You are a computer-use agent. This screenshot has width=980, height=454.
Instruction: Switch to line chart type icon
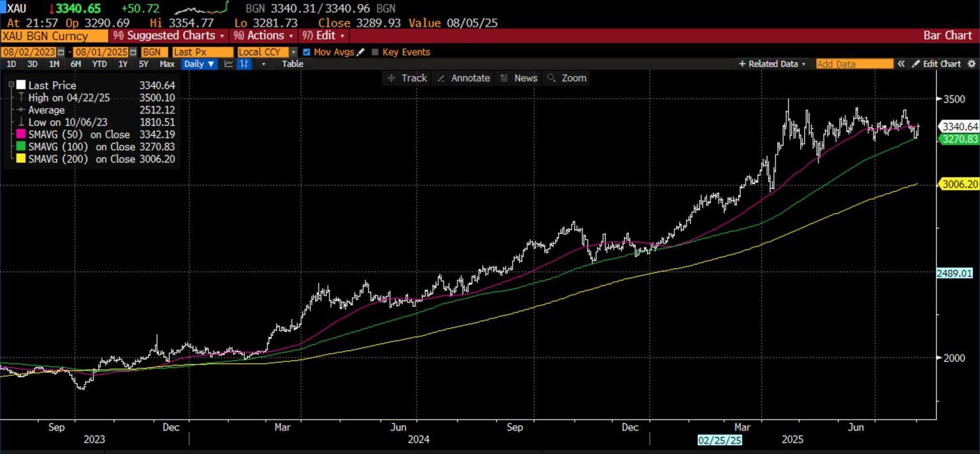[x=228, y=64]
